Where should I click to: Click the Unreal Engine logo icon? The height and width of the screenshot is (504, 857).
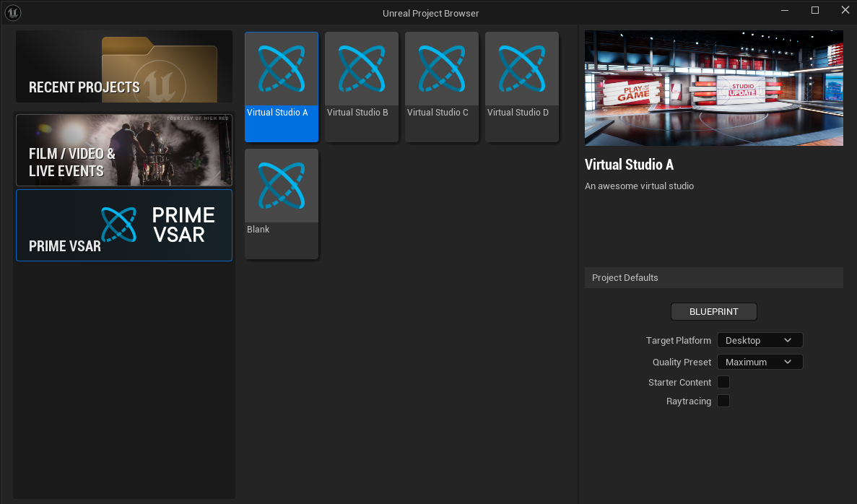point(12,12)
